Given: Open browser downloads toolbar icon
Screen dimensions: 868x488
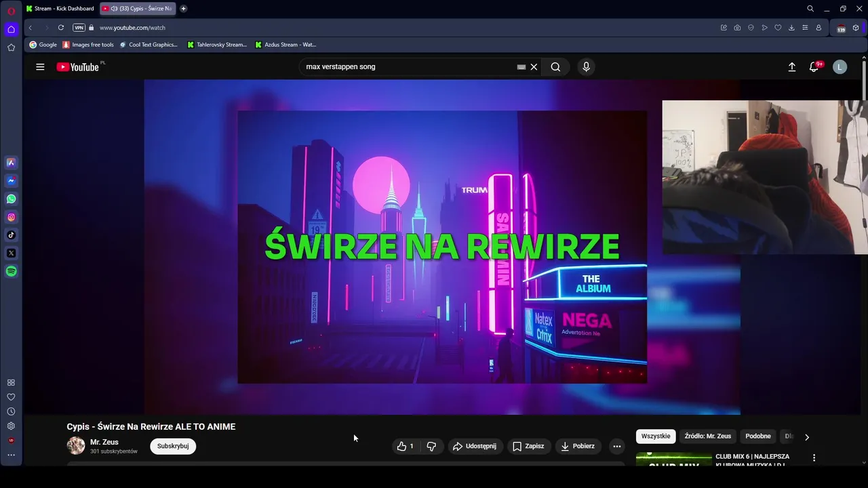Looking at the screenshot, I should [x=791, y=28].
